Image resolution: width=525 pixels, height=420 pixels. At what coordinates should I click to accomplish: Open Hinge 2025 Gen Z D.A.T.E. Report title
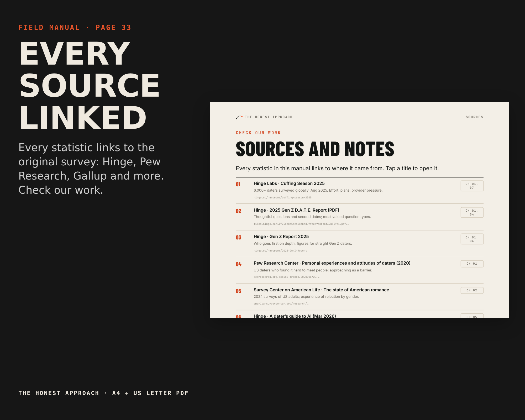click(x=296, y=210)
